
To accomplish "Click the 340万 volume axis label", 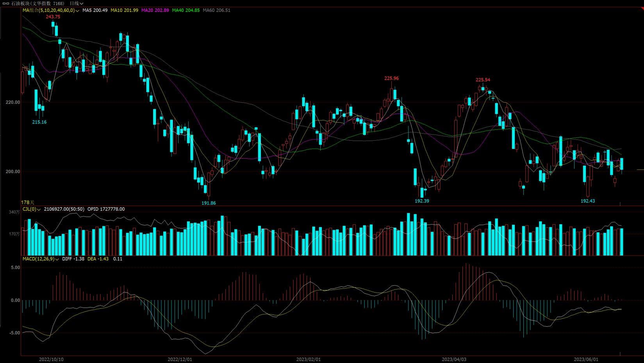I will click(14, 212).
